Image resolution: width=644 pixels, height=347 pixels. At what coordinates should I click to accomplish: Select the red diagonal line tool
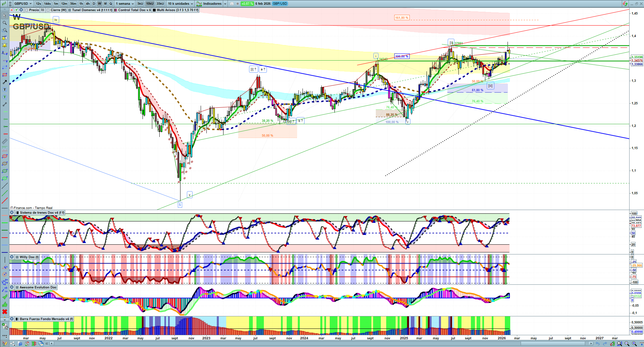tap(5, 201)
